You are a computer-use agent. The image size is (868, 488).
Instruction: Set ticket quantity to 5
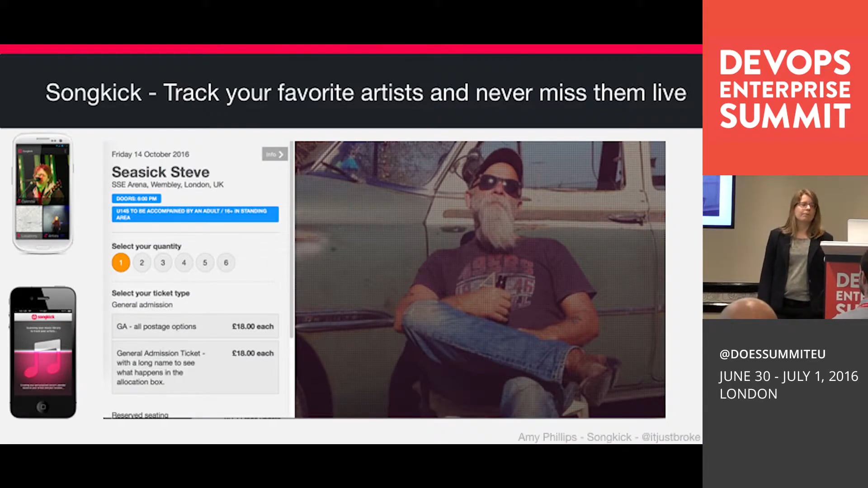pyautogui.click(x=205, y=263)
